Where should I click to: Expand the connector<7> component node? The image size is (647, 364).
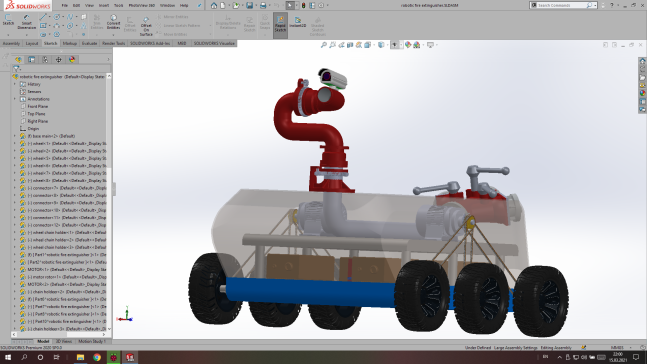tap(15, 188)
